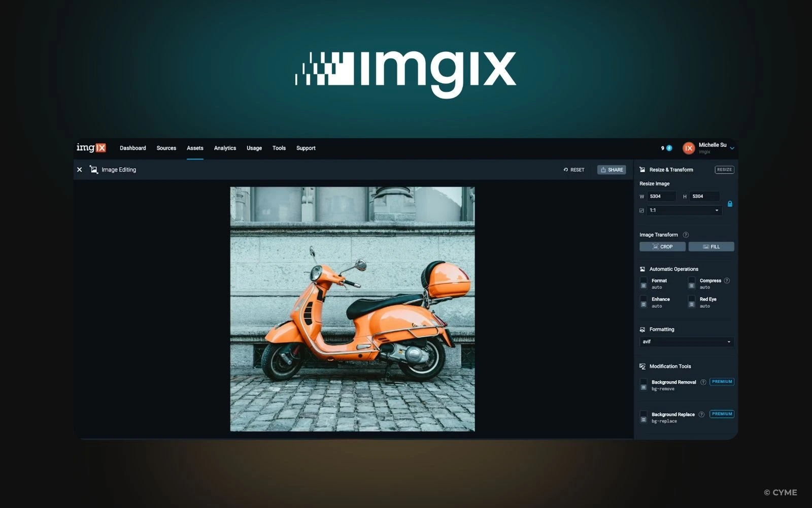812x508 pixels.
Task: Click the aspect ratio lock control
Action: 730,203
